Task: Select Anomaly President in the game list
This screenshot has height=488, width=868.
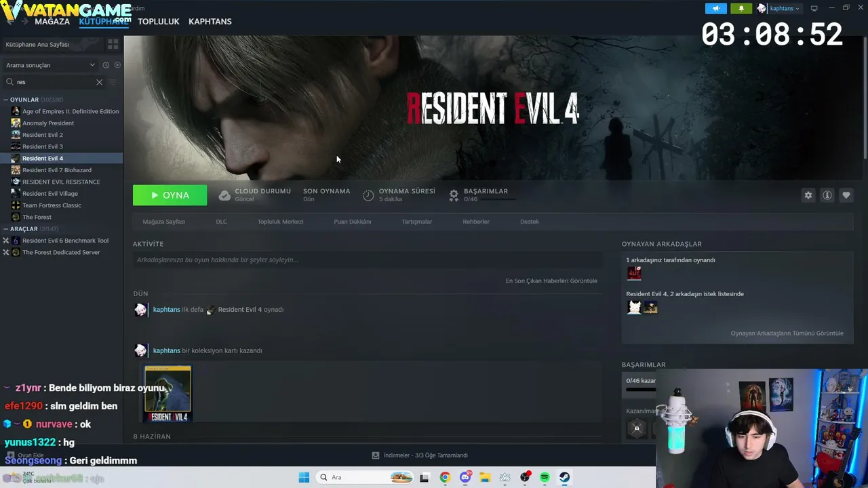Action: click(48, 123)
